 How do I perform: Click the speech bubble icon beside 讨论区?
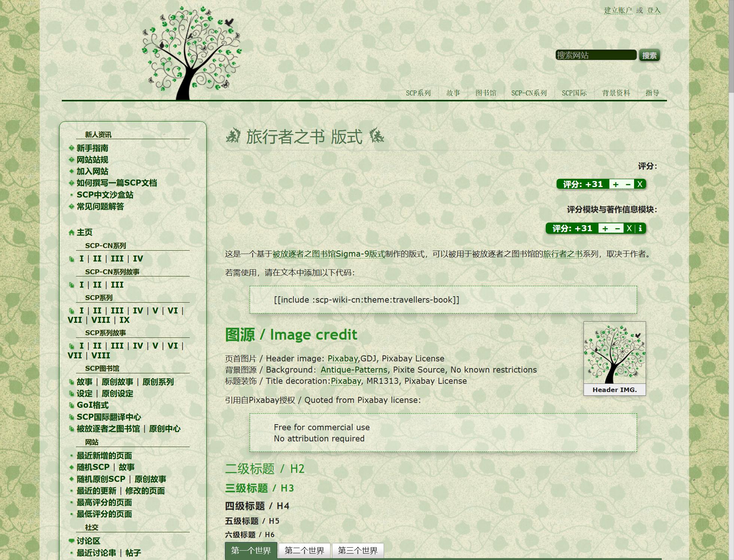pyautogui.click(x=71, y=541)
